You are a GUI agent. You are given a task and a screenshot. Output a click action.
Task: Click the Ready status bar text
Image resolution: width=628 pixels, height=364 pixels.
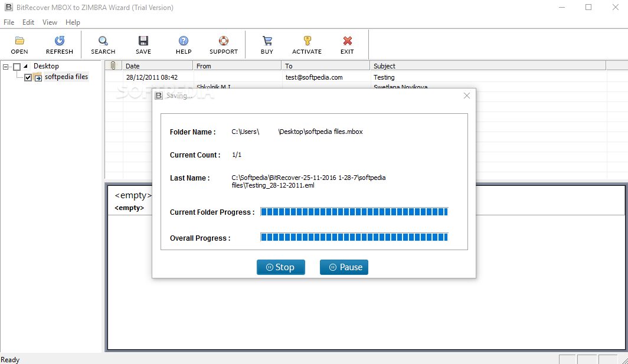10,360
